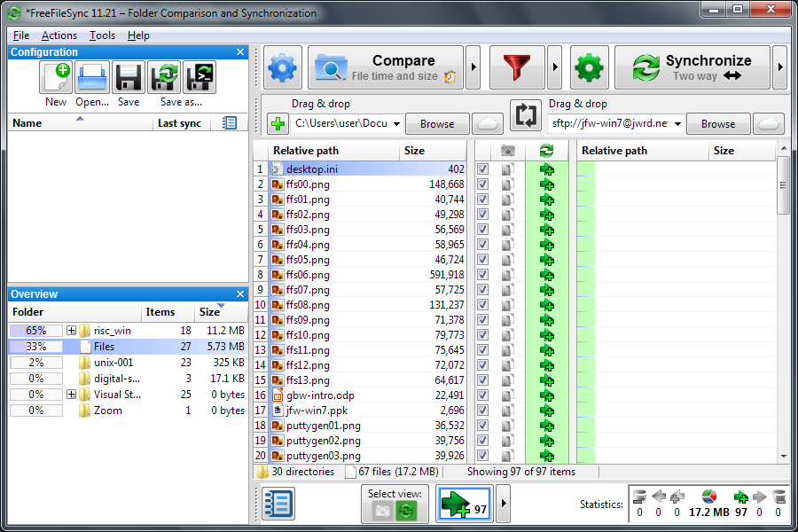798x532 pixels.
Task: Open cloud access for the left folder
Action: click(x=488, y=124)
